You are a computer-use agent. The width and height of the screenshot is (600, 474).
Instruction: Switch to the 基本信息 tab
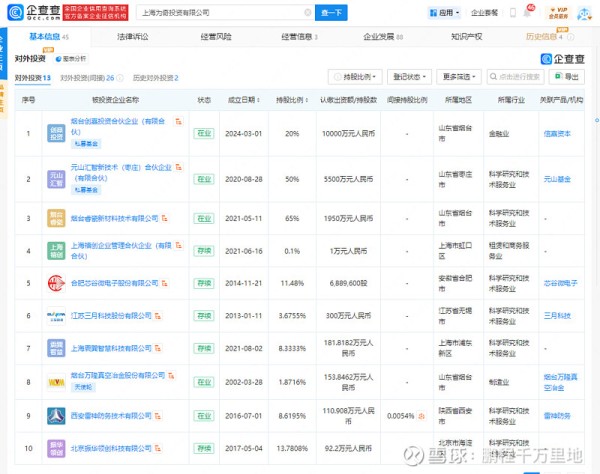(49, 37)
